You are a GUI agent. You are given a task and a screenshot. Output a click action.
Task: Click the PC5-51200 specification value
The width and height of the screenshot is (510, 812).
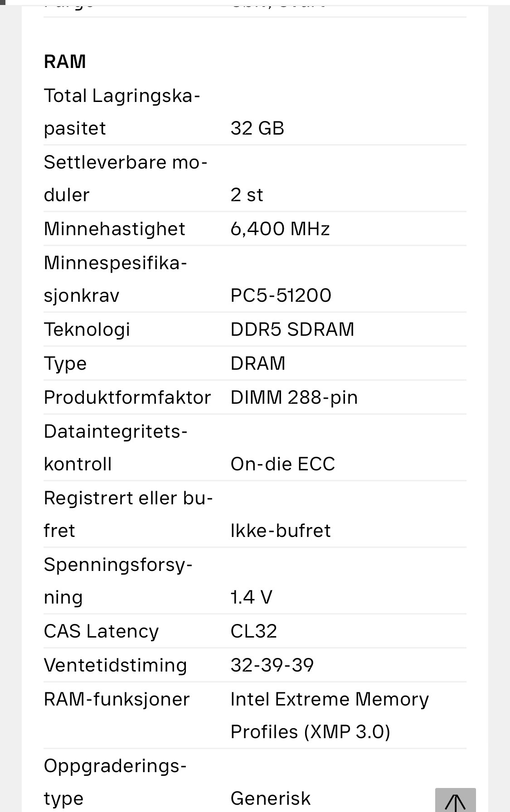[x=281, y=295]
